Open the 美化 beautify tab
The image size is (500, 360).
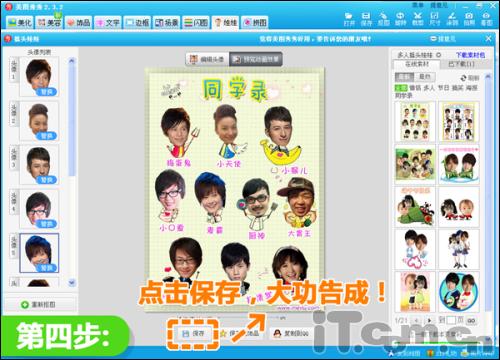coord(20,22)
